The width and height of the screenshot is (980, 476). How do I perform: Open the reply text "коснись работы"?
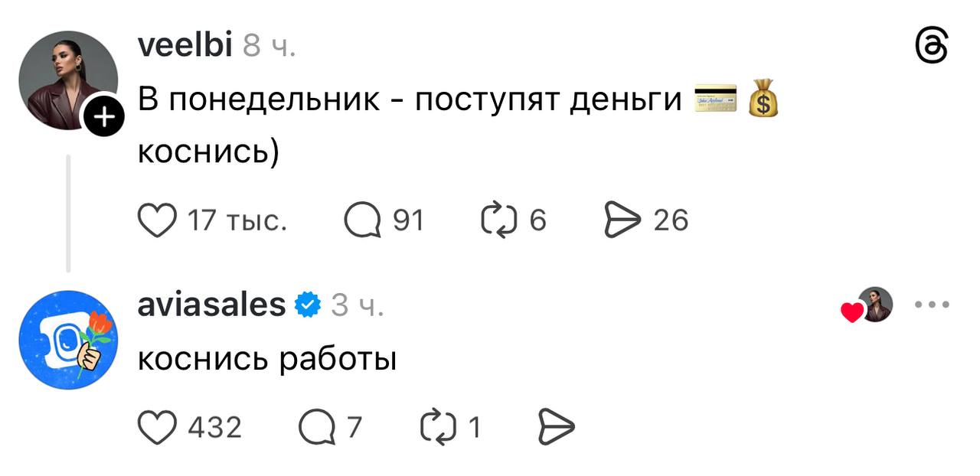click(267, 358)
